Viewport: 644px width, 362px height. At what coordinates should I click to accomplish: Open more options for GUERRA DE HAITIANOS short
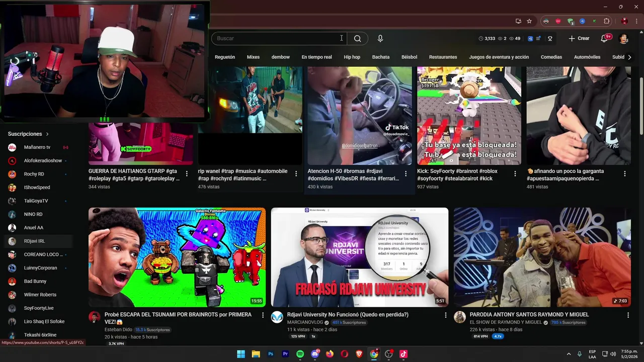pyautogui.click(x=187, y=173)
